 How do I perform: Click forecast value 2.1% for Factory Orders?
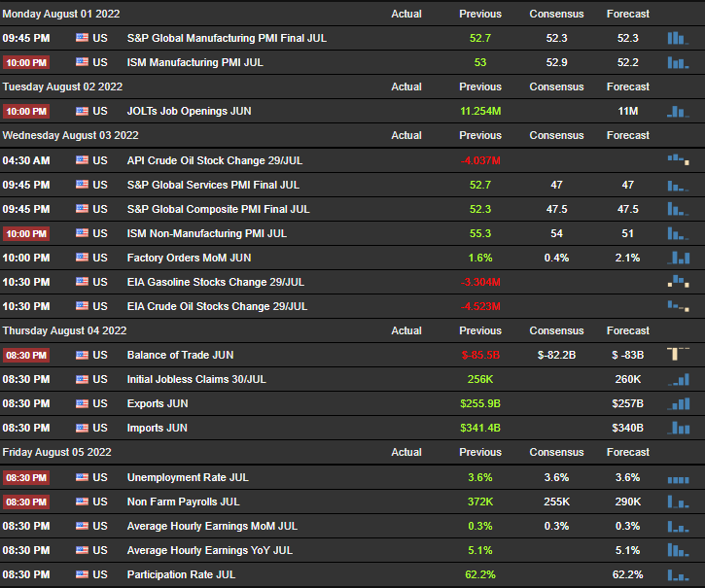click(x=627, y=258)
